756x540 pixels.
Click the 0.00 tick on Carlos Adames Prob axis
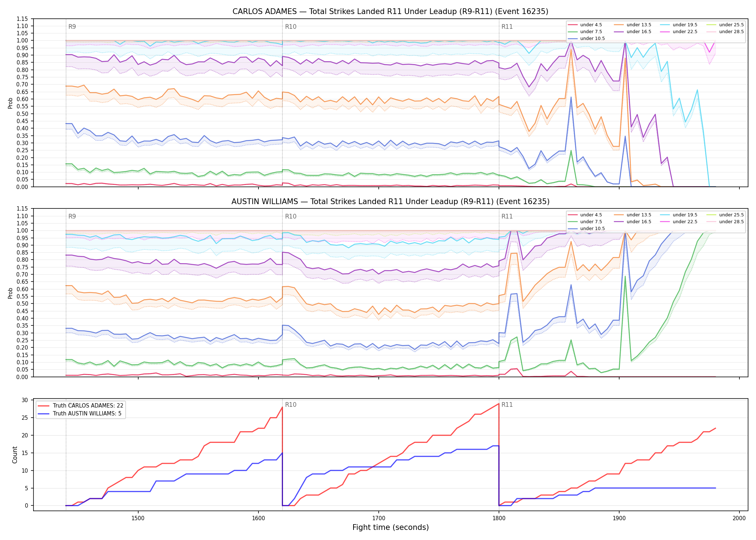[22, 187]
